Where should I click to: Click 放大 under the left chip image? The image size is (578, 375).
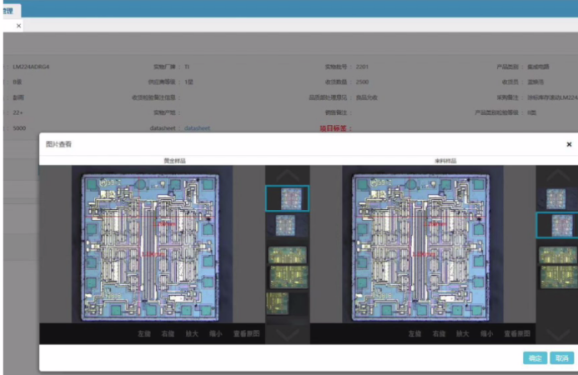coord(192,334)
